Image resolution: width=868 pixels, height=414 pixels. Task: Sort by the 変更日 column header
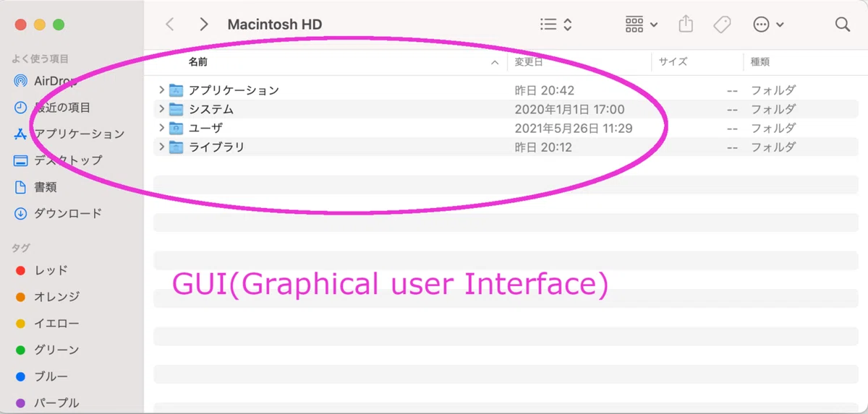pyautogui.click(x=529, y=62)
